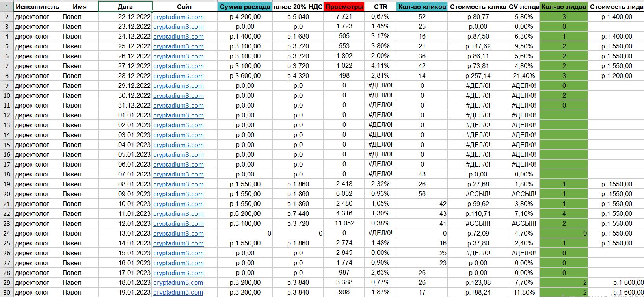Click the "CV ленда" header cell
The width and height of the screenshot is (644, 297).
click(524, 7)
